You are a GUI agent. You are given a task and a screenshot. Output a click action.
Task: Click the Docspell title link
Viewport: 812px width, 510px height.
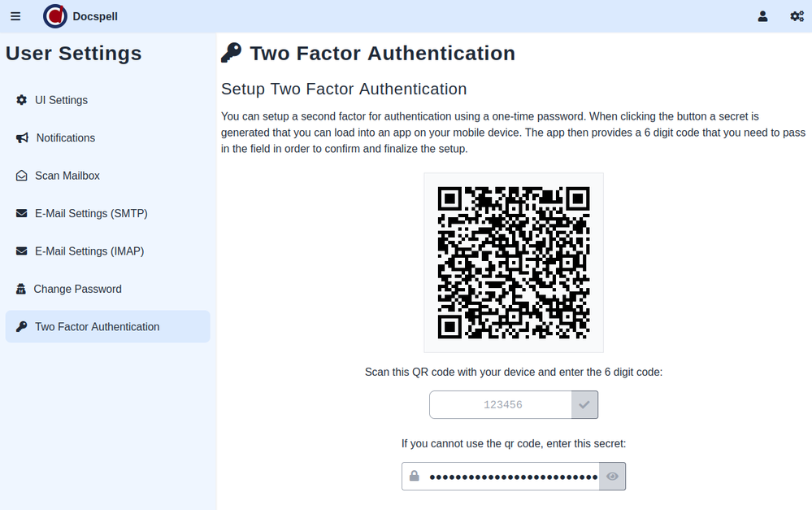[x=95, y=16]
